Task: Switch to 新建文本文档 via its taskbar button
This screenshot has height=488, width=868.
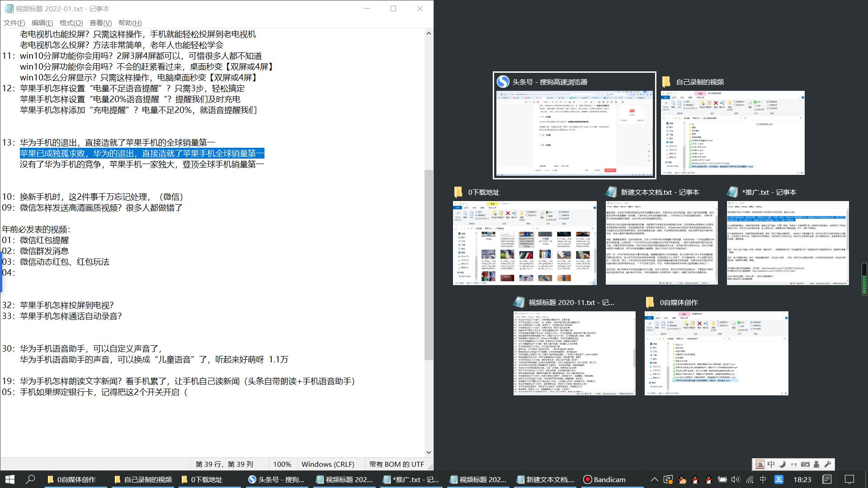Action: [545, 480]
